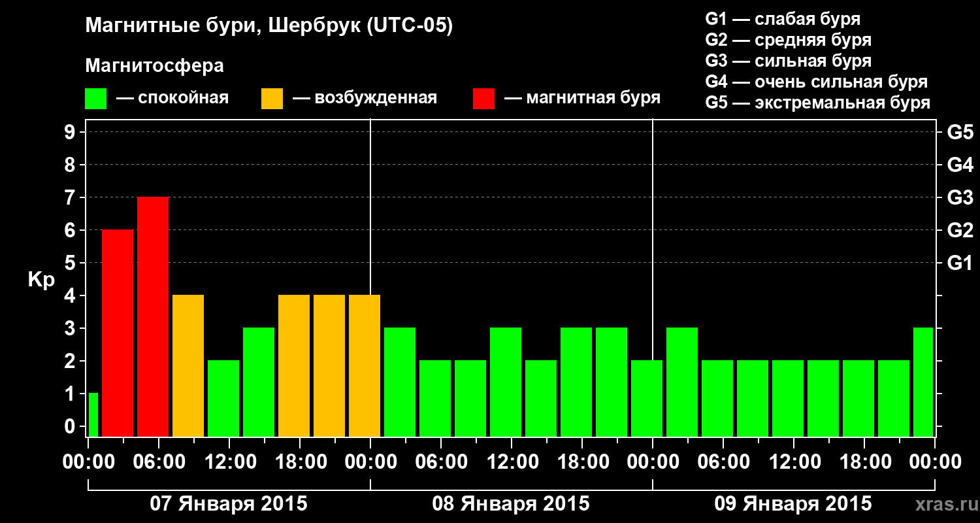Click the G4 — очень сильная буря entry
The width and height of the screenshot is (980, 523).
pos(816,82)
